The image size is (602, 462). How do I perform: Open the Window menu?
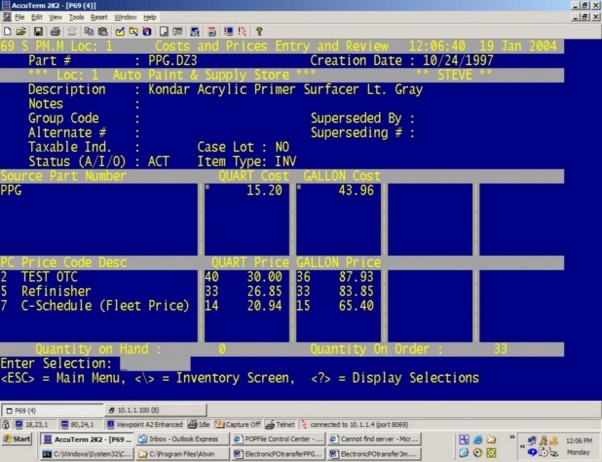pos(125,17)
